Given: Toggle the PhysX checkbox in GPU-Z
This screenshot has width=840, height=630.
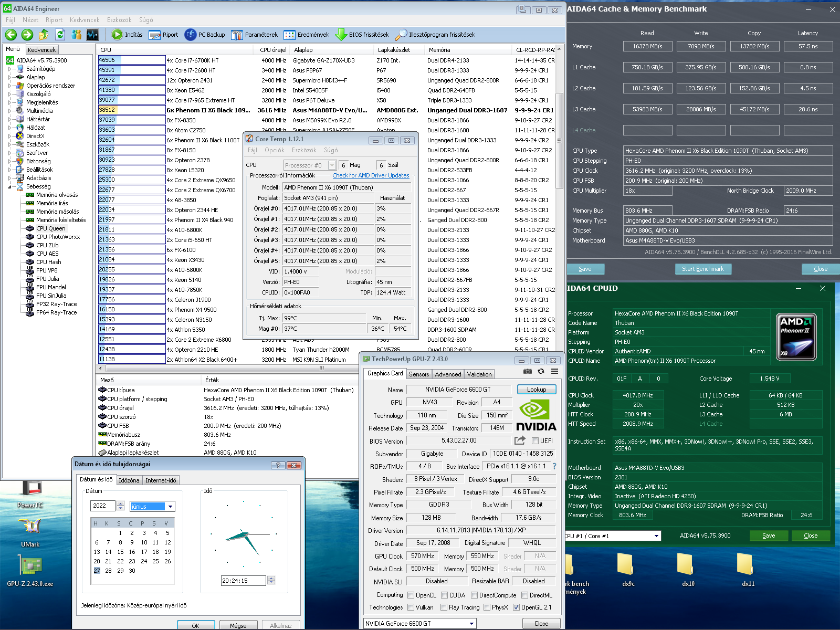Looking at the screenshot, I should (487, 607).
